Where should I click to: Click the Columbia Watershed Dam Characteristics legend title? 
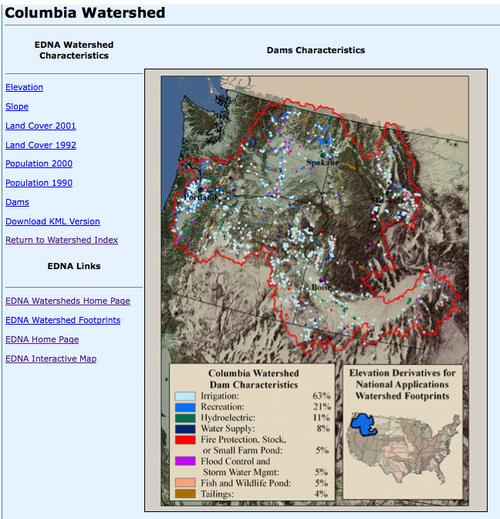point(254,379)
